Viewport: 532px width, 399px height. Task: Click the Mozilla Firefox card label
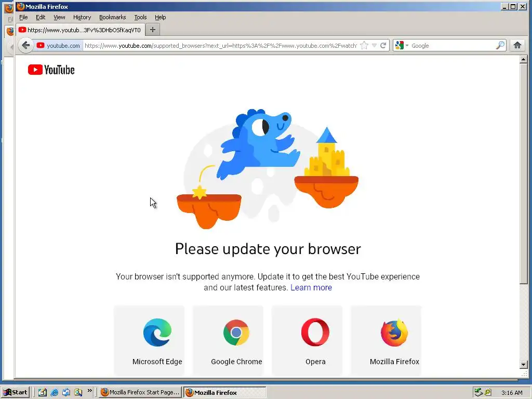[394, 362]
